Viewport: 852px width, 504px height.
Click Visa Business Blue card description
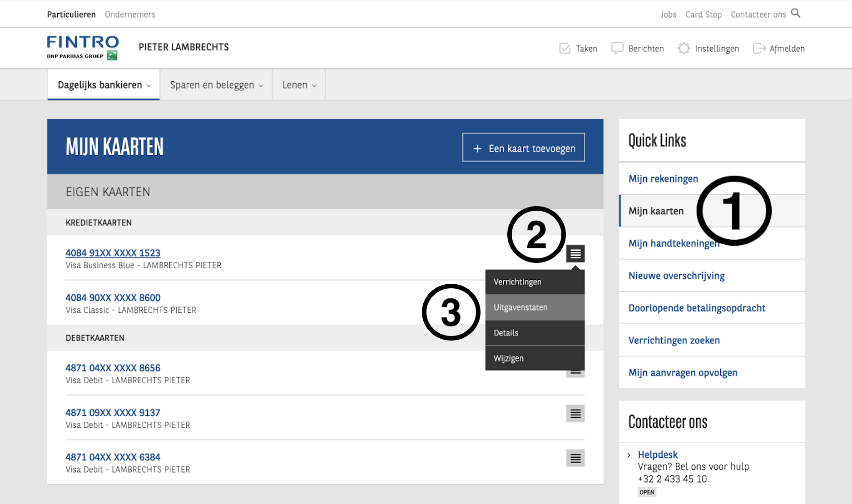pyautogui.click(x=144, y=265)
